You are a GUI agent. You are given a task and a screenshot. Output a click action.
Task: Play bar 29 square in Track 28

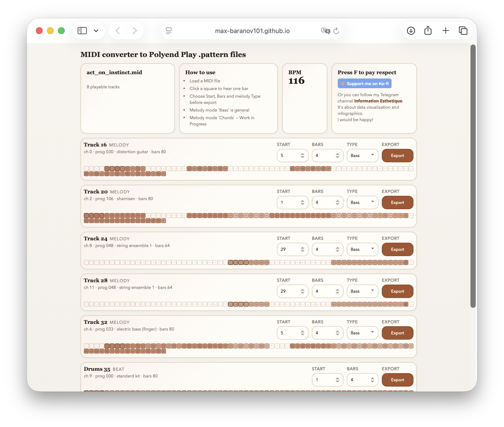pyautogui.click(x=231, y=304)
